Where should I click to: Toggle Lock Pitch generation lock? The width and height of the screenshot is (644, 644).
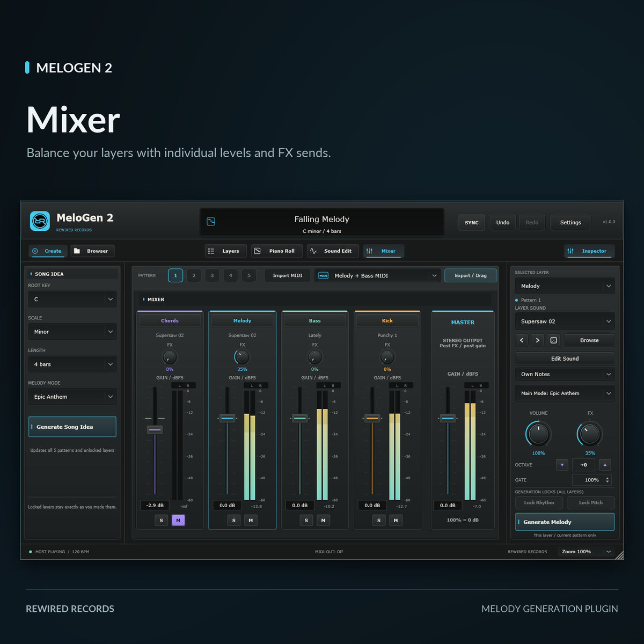[590, 502]
